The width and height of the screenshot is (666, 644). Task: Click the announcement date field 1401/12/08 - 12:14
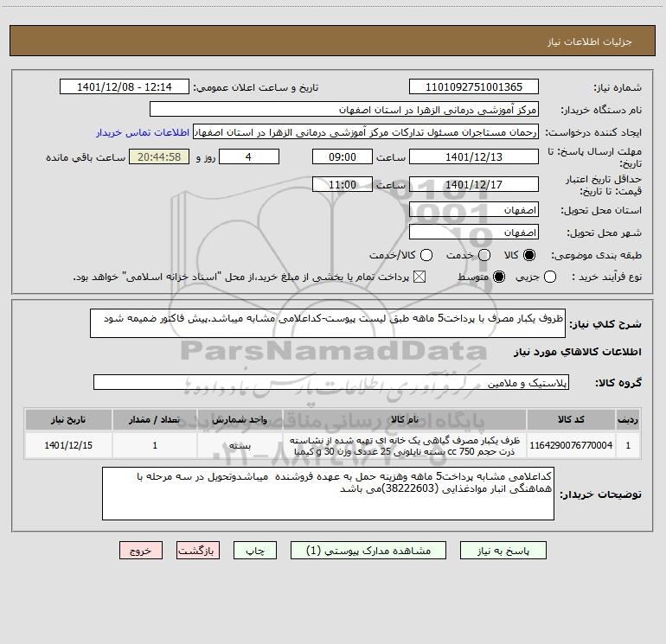coord(125,87)
